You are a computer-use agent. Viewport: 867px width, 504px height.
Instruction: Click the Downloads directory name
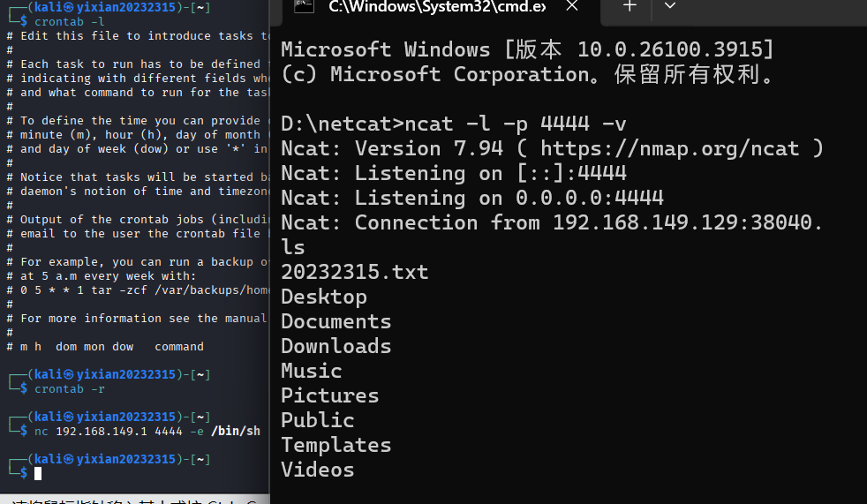pyautogui.click(x=336, y=346)
